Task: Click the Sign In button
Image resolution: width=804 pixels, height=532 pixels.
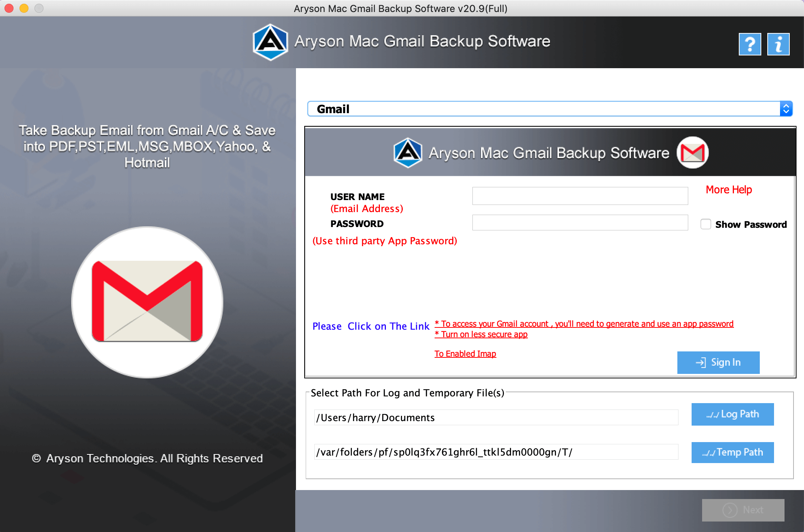Action: click(x=718, y=362)
